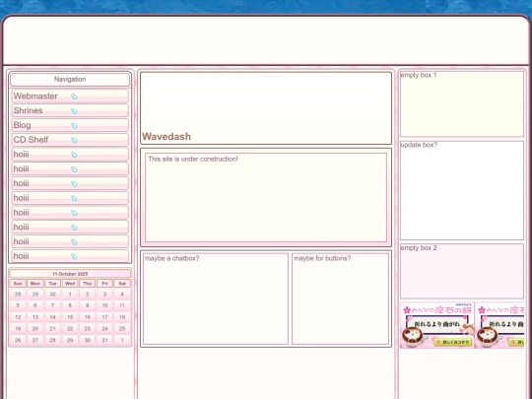Screen dimensions: 532x399
Task: Select date 7 in the calendar
Action: (52, 305)
